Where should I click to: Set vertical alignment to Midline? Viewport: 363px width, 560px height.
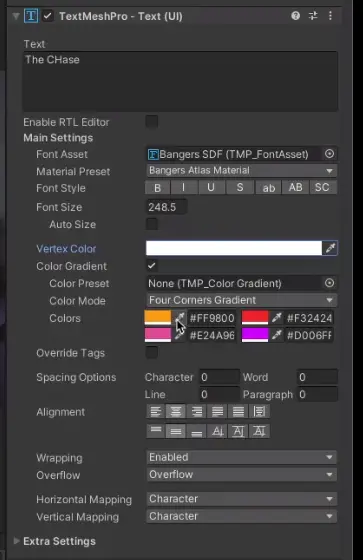pos(238,431)
